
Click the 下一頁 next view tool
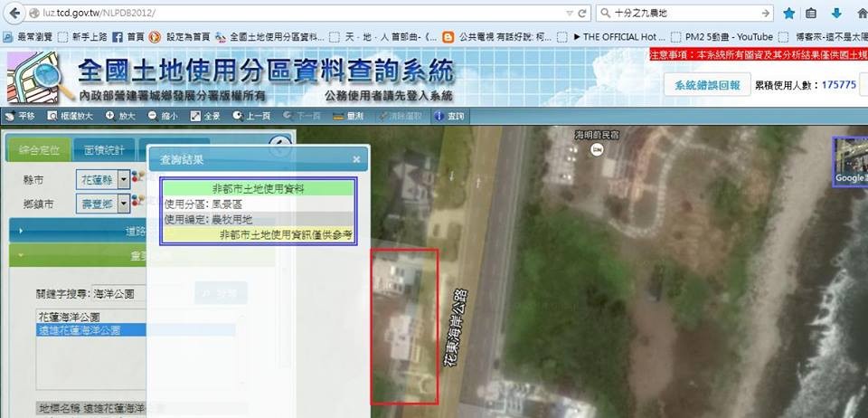click(x=302, y=117)
